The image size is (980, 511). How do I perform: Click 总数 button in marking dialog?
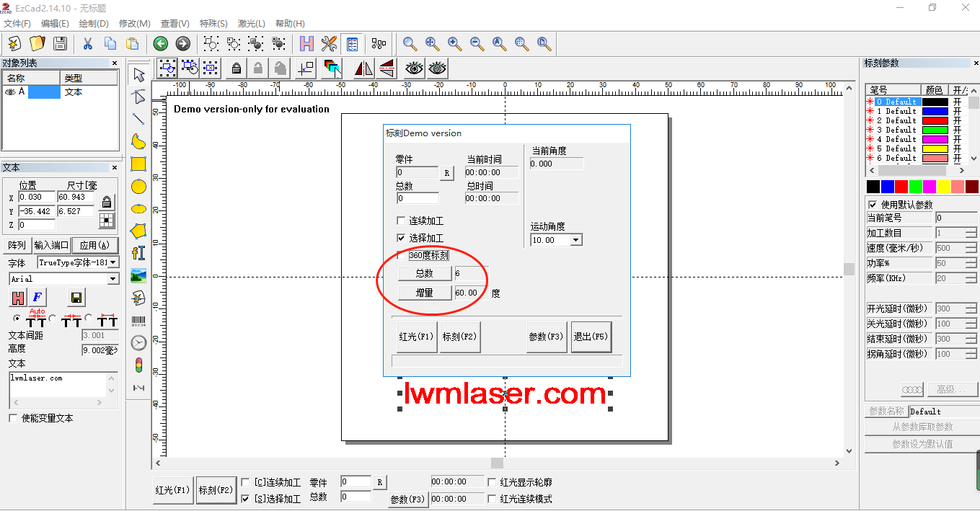click(x=425, y=273)
